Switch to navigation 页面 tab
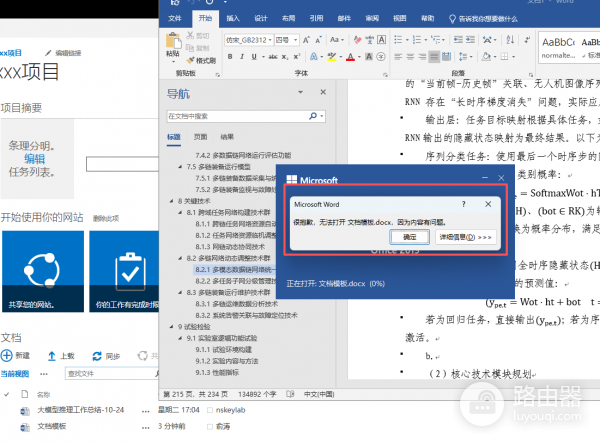This screenshot has width=600, height=444. coord(200,137)
